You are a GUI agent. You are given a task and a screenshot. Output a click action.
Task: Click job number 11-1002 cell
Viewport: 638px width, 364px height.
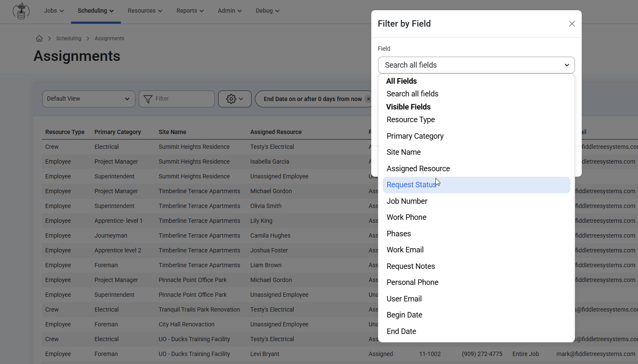click(430, 354)
